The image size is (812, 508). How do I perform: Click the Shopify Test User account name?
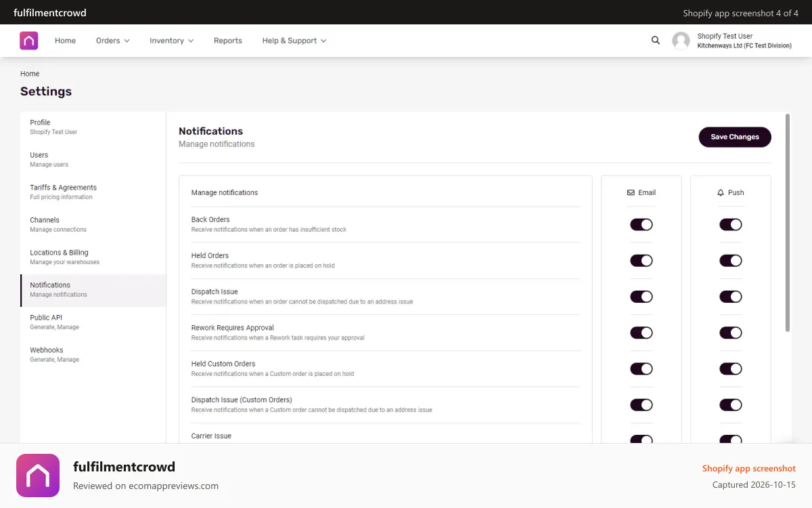coord(725,36)
